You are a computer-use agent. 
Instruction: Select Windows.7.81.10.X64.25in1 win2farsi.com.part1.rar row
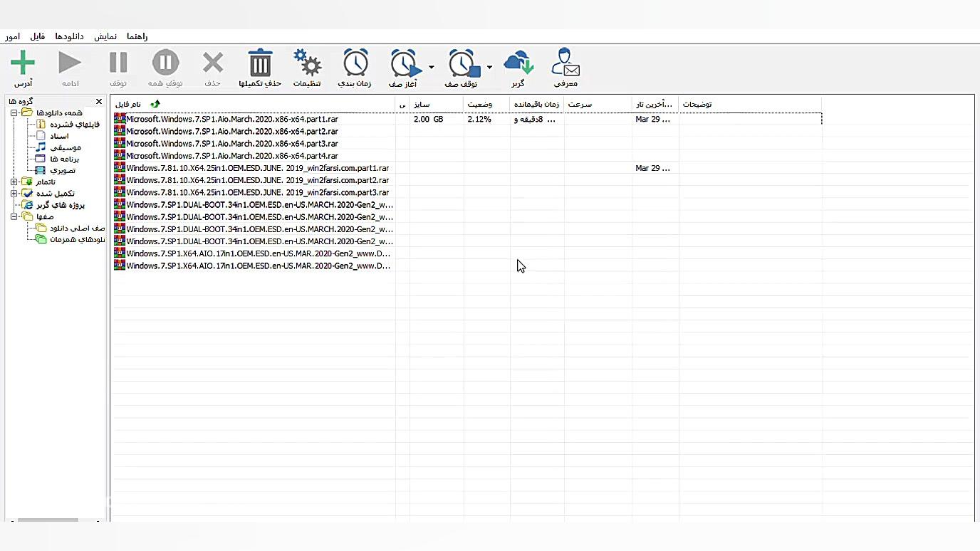click(258, 168)
